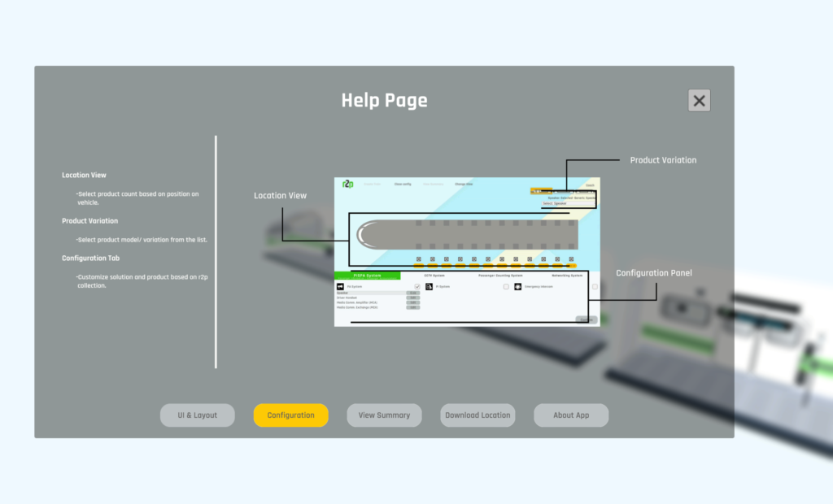Expand the Coach selection control
Image resolution: width=833 pixels, height=504 pixels.
589,185
